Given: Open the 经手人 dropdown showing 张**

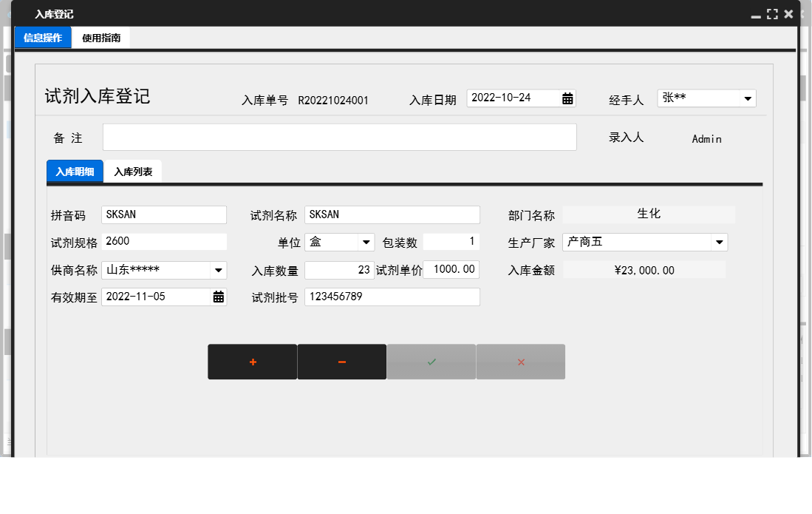Looking at the screenshot, I should (x=748, y=97).
